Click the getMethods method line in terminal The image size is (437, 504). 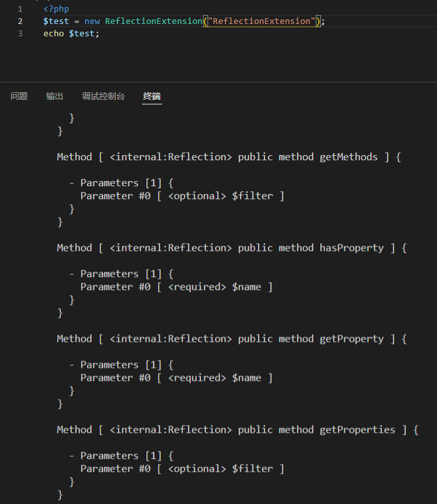tap(229, 157)
